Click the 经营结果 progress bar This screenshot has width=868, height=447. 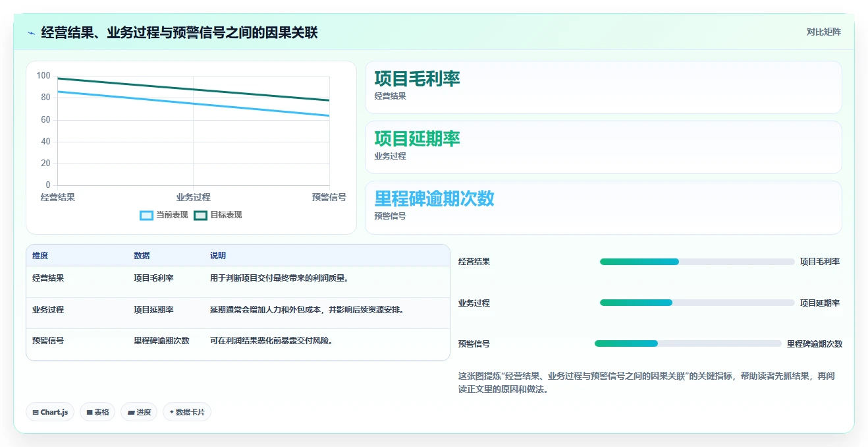[697, 262]
